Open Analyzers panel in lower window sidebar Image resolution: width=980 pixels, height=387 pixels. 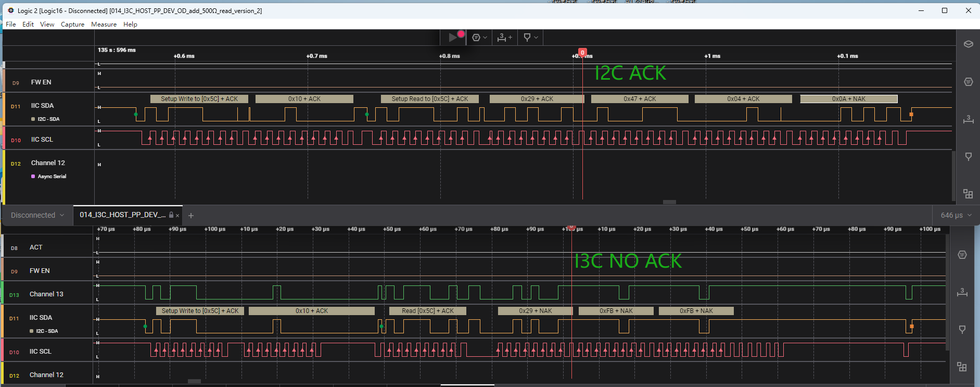pyautogui.click(x=962, y=255)
